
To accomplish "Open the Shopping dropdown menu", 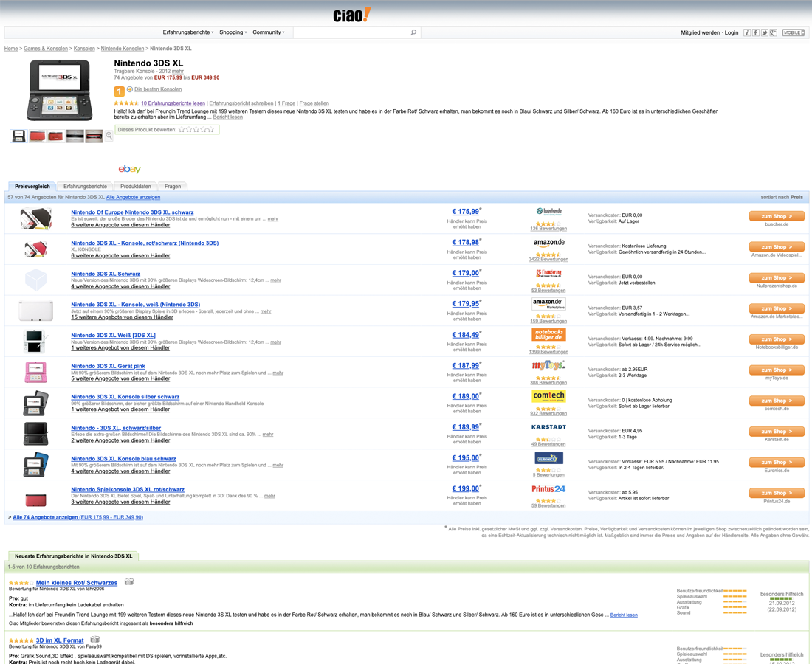I will (233, 32).
